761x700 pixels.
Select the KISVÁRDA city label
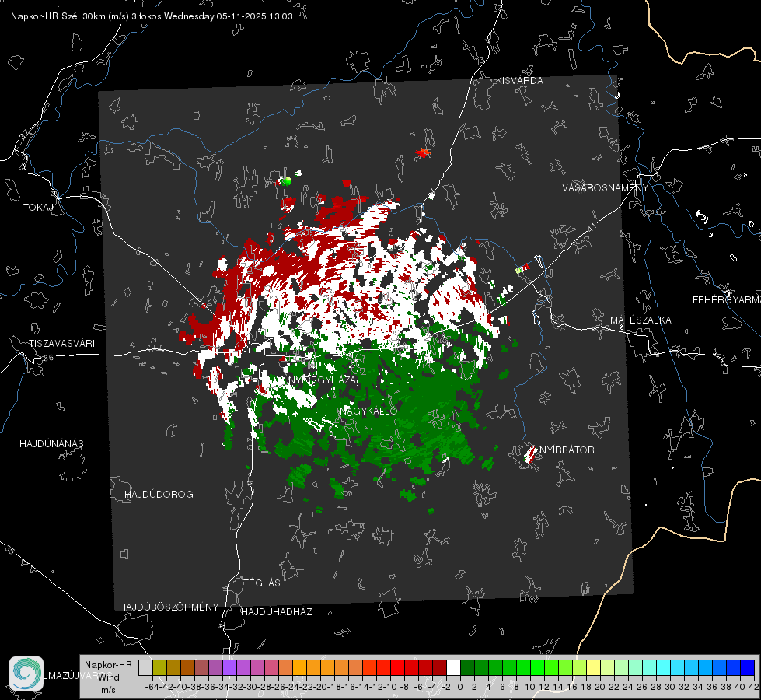click(x=519, y=81)
